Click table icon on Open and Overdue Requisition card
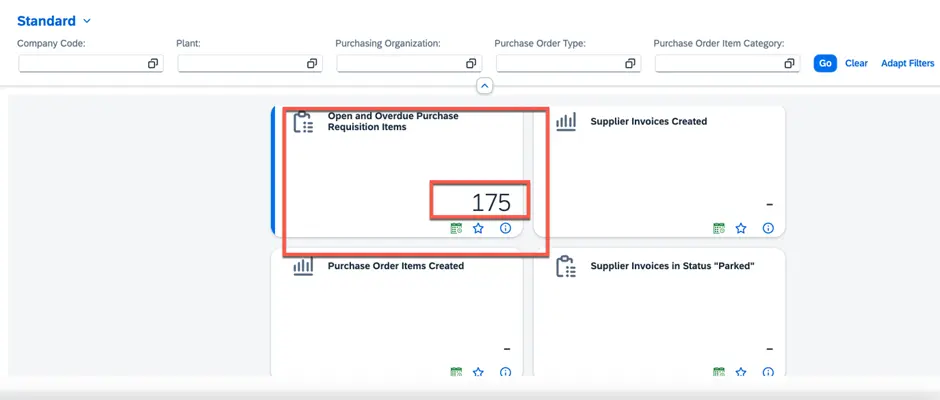Viewport: 940px width, 400px height. point(456,228)
